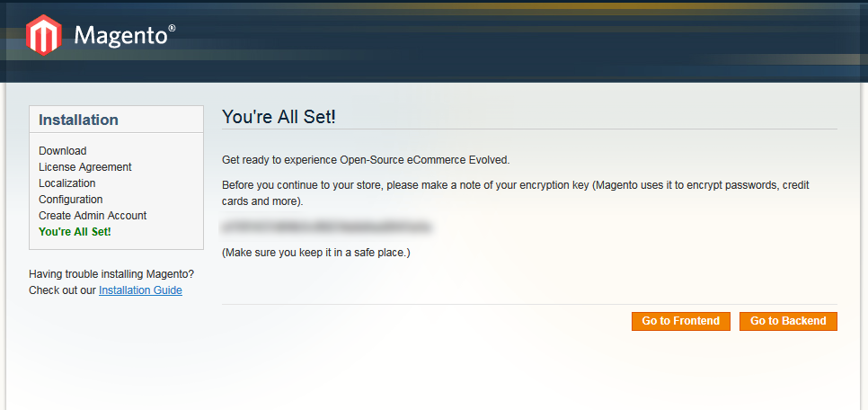
Task: Select the Create Admin Account step
Action: (x=93, y=216)
